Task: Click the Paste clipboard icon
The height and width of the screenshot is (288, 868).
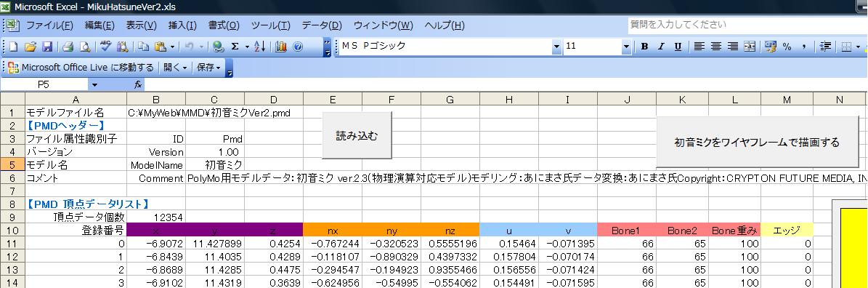Action: pyautogui.click(x=161, y=47)
